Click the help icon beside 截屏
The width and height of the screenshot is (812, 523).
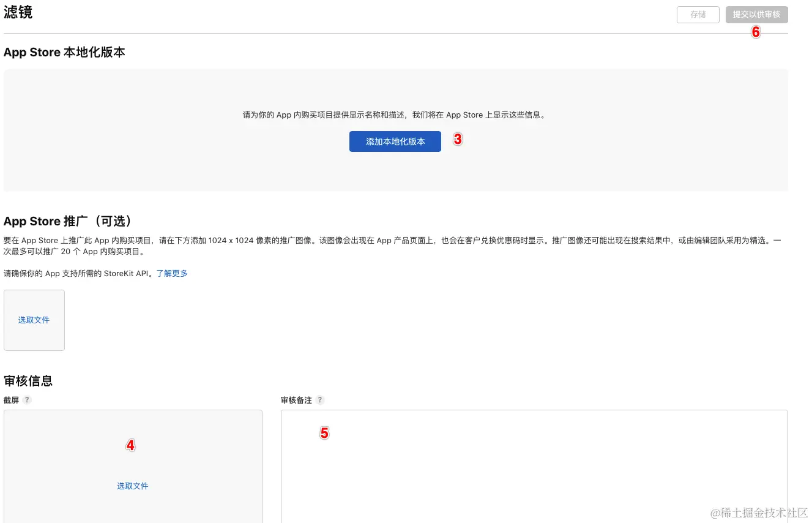click(27, 400)
